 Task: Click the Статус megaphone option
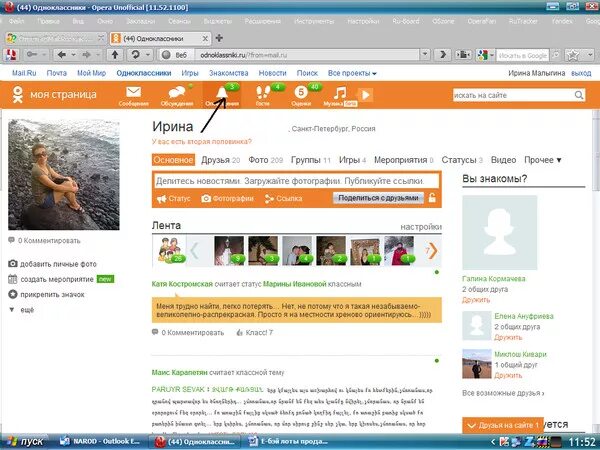tap(173, 199)
